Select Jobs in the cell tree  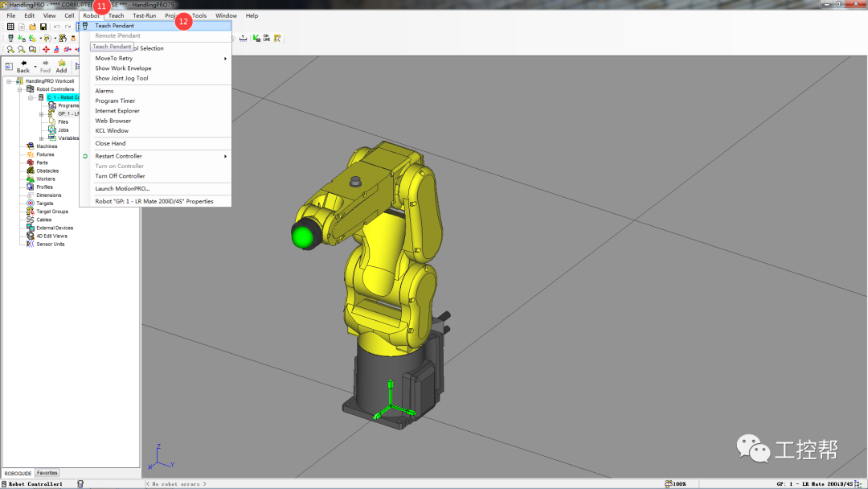(63, 130)
